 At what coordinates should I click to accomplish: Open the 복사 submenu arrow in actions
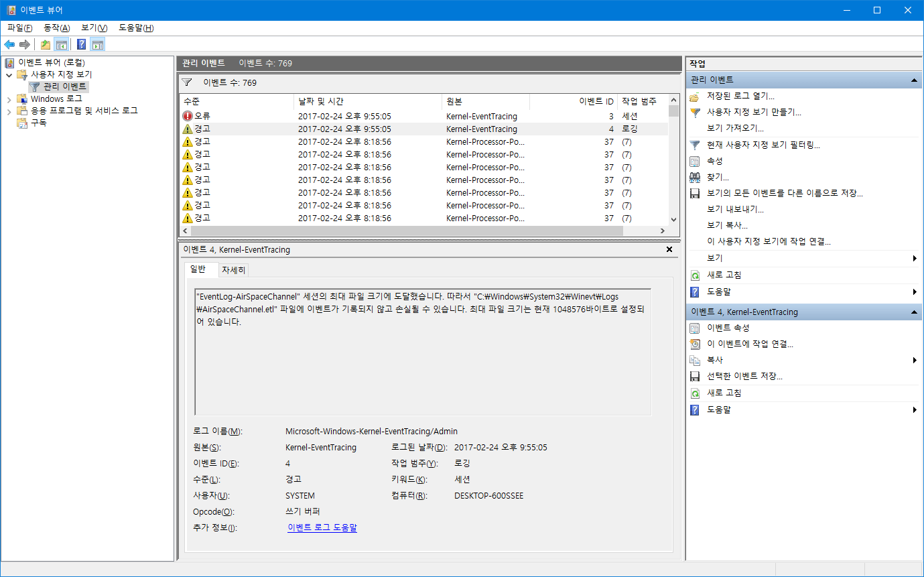pyautogui.click(x=915, y=361)
